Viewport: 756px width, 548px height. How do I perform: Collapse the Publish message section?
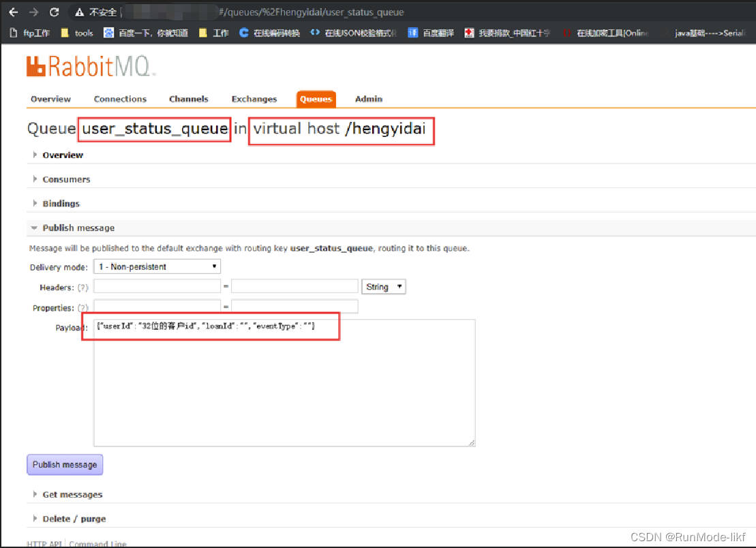tap(78, 228)
